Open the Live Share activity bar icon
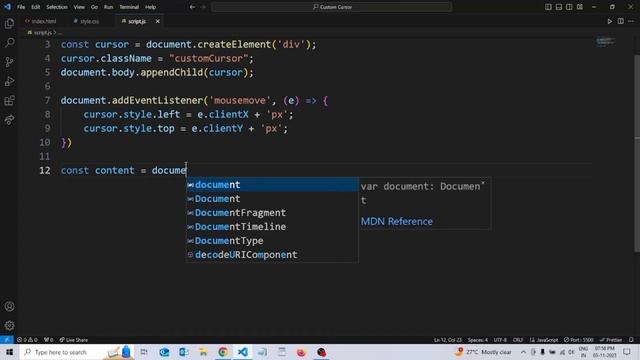Image resolution: width=640 pixels, height=360 pixels. (9, 120)
